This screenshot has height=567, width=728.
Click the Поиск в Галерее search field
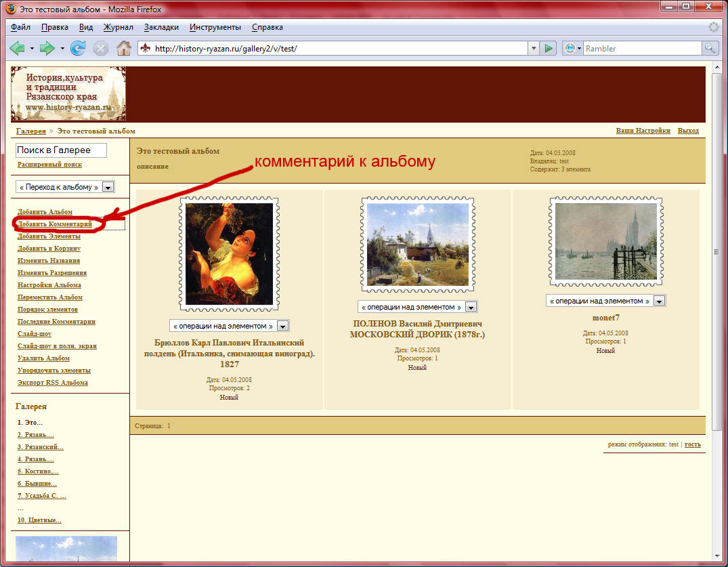pyautogui.click(x=61, y=150)
